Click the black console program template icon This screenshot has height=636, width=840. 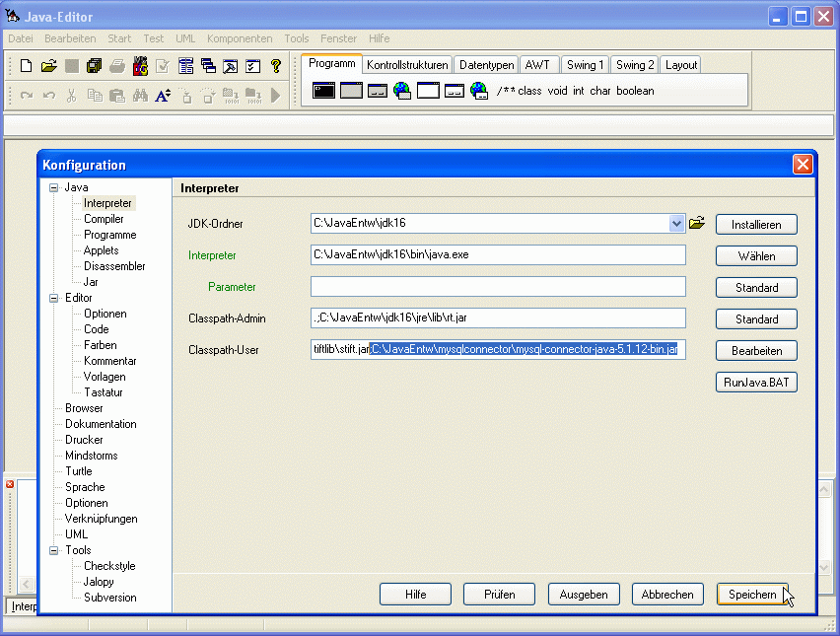[x=324, y=91]
